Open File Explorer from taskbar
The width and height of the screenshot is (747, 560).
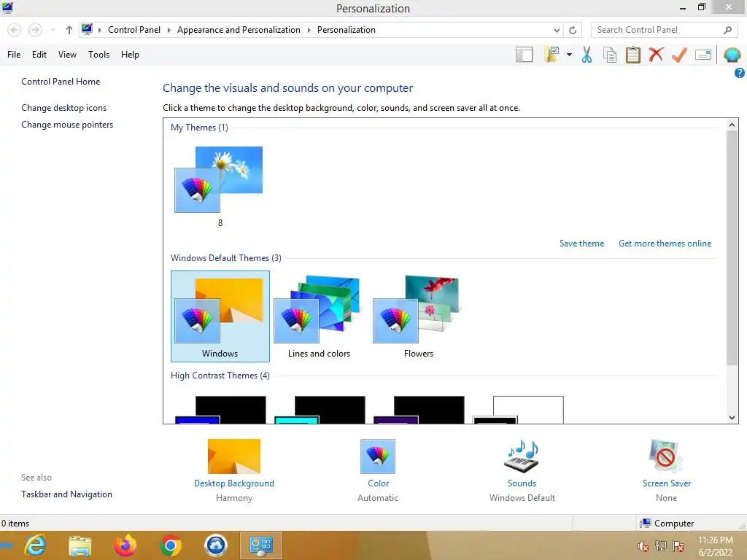click(x=80, y=545)
